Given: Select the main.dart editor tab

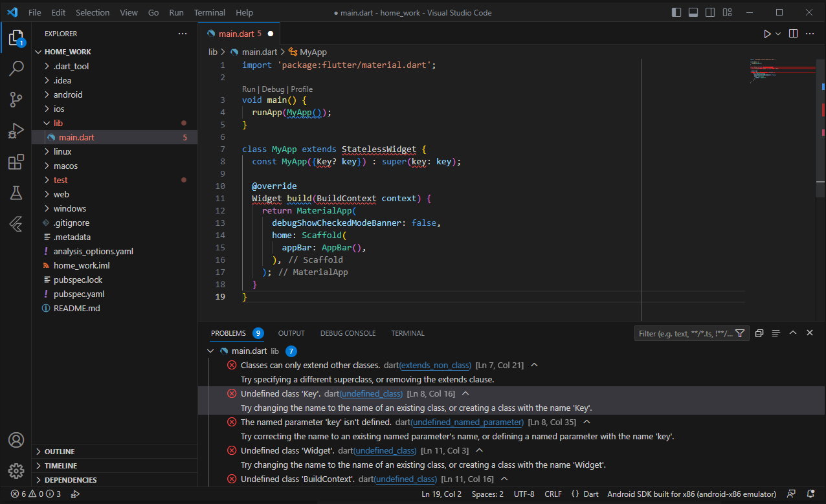Looking at the screenshot, I should pos(240,34).
